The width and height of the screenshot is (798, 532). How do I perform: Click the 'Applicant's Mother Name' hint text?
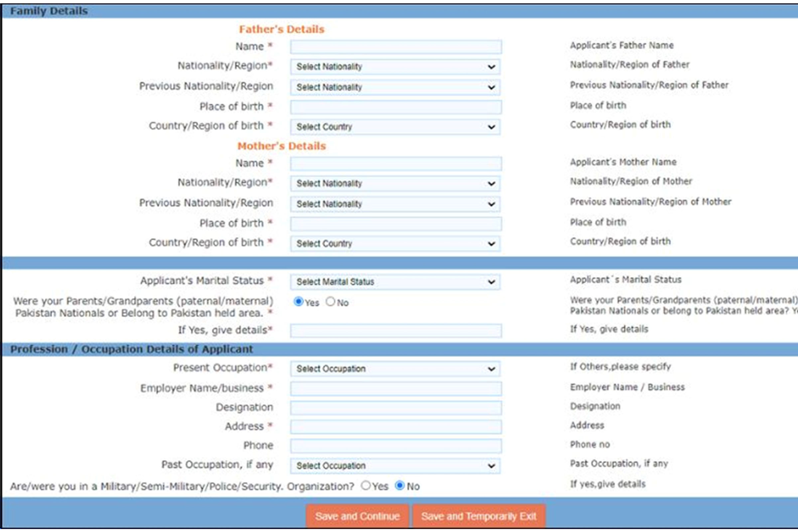pyautogui.click(x=623, y=162)
